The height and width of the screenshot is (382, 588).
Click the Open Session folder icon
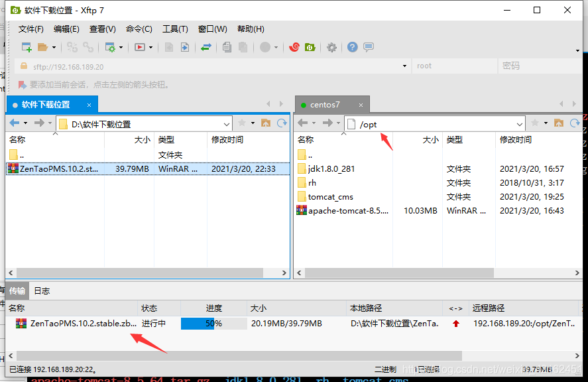[x=42, y=47]
